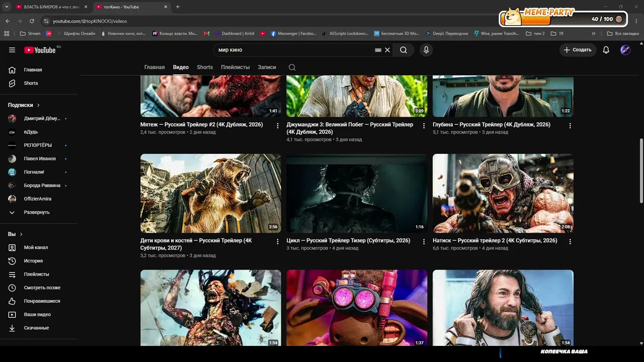Switch to the ВЛАСТЬ БУМЕРОВ browser tab
Image resolution: width=644 pixels, height=362 pixels.
[x=51, y=7]
